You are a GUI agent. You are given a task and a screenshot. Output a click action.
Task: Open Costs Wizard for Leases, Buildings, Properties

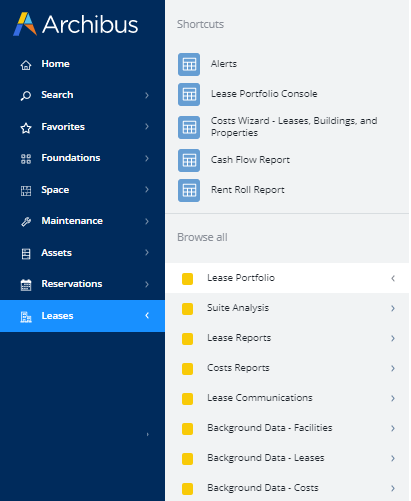tap(294, 127)
